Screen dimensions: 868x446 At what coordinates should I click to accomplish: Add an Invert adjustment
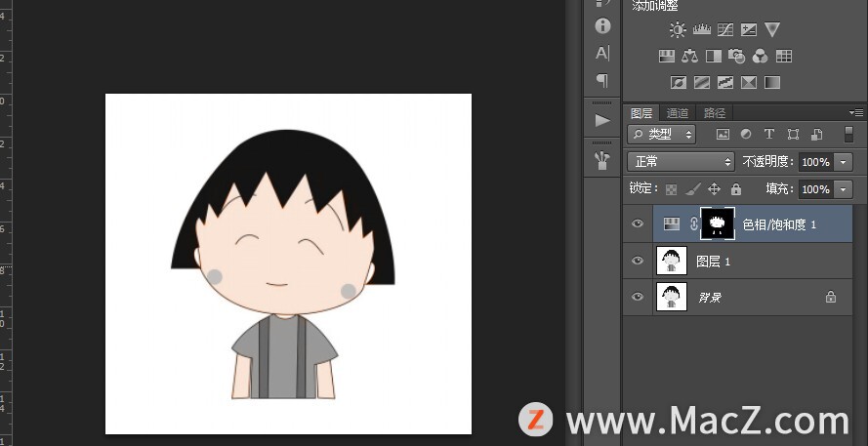click(679, 82)
